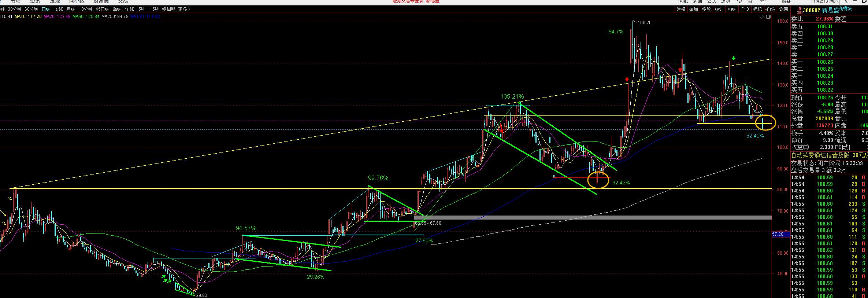868x298 pixels.
Task: Switch to the 10分钟 period tab
Action: [x=86, y=9]
